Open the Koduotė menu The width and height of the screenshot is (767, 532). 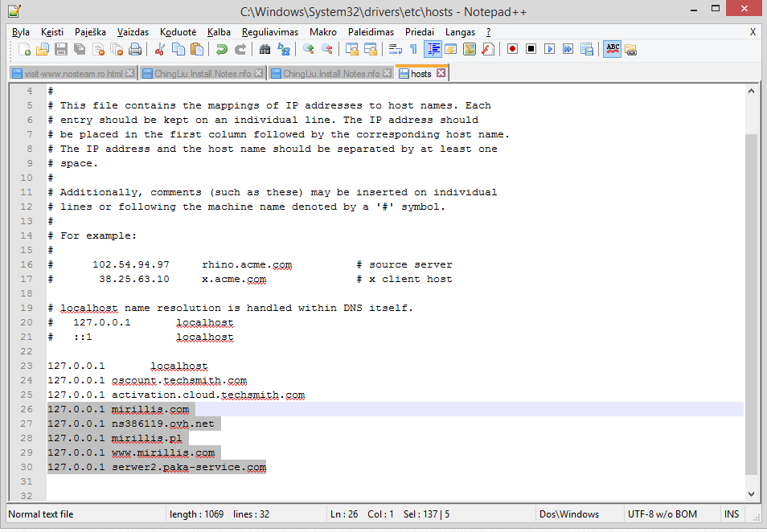[x=178, y=32]
